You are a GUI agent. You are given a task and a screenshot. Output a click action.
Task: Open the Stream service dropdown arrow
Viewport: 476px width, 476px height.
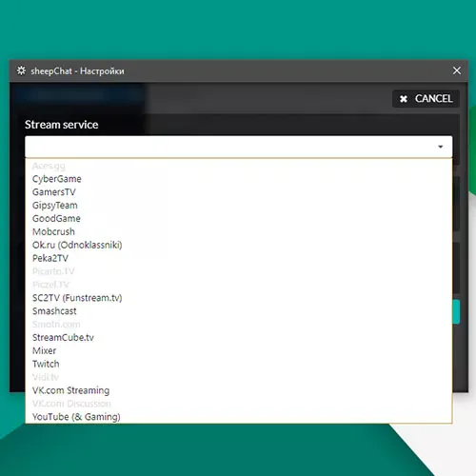(x=441, y=147)
